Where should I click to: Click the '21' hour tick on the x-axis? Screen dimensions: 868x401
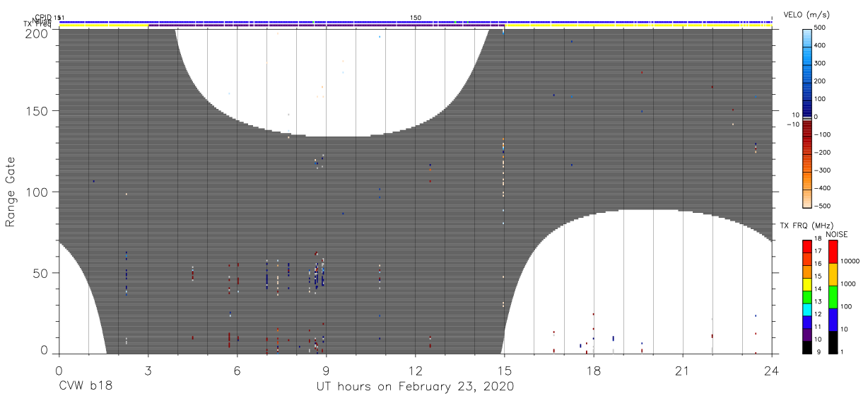[682, 371]
